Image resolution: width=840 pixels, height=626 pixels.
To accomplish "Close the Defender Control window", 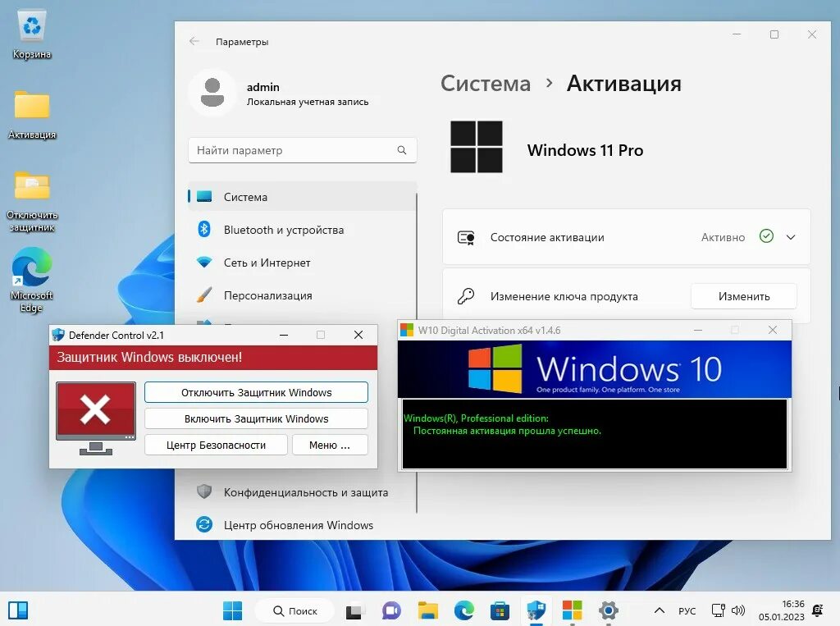I will pyautogui.click(x=358, y=335).
